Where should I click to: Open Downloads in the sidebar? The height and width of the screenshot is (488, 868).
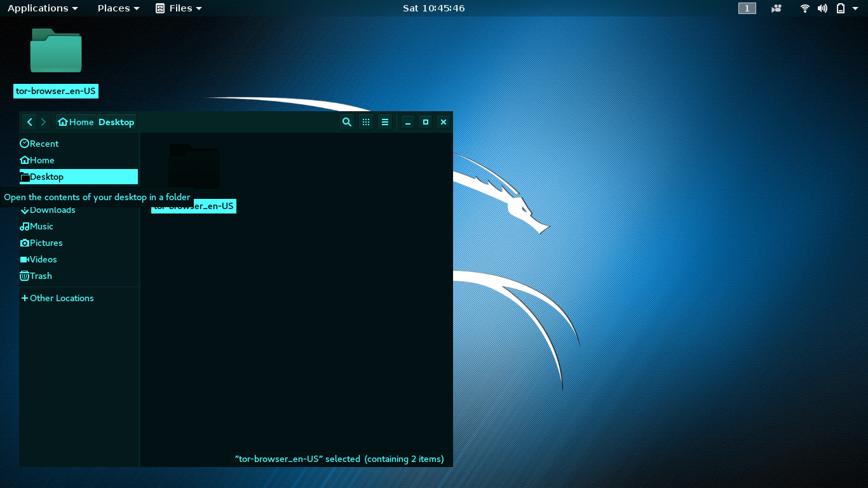[x=79, y=210]
